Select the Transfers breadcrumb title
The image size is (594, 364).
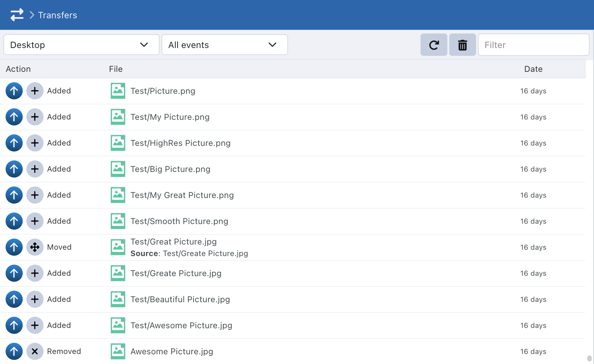57,15
